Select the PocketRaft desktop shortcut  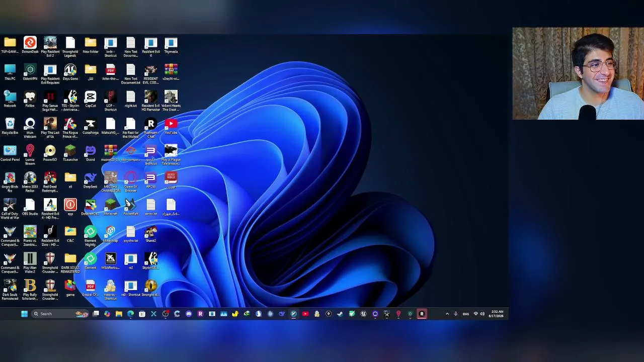[131, 208]
